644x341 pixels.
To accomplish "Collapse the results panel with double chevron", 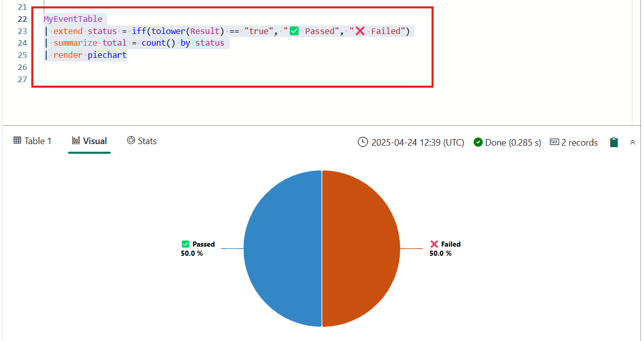I will pyautogui.click(x=632, y=143).
